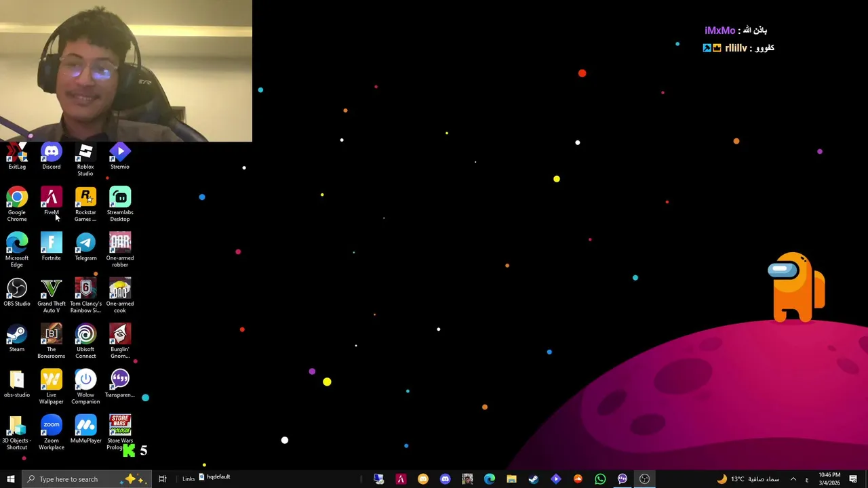Select the Burglin' Gnomes desktop icon
The image size is (868, 488).
coord(120,341)
